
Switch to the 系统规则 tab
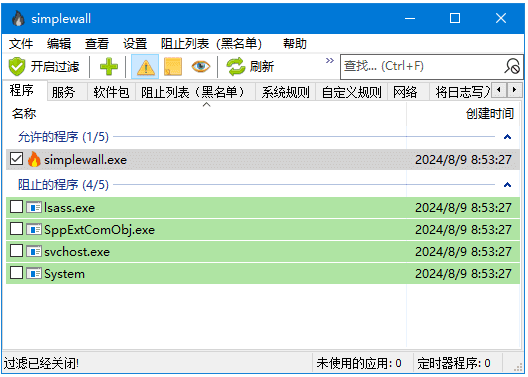[285, 92]
